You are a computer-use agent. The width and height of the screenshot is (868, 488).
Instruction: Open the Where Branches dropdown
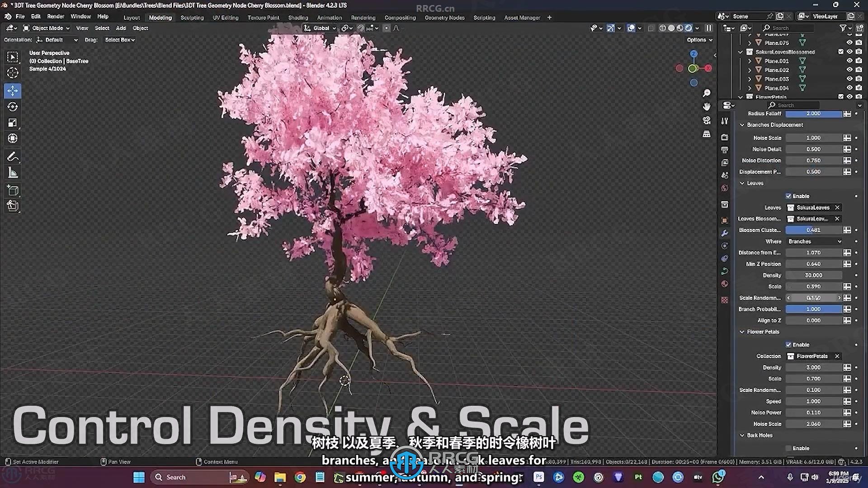point(814,241)
